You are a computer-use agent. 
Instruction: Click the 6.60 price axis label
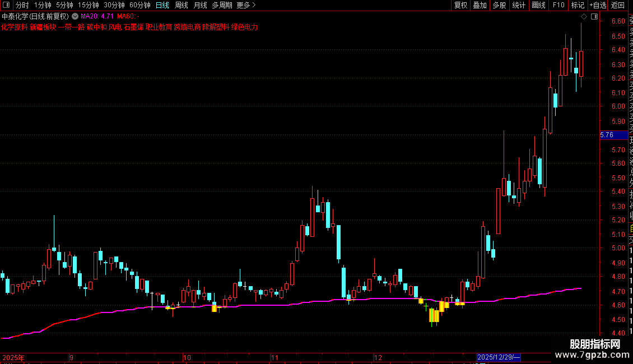(618, 21)
